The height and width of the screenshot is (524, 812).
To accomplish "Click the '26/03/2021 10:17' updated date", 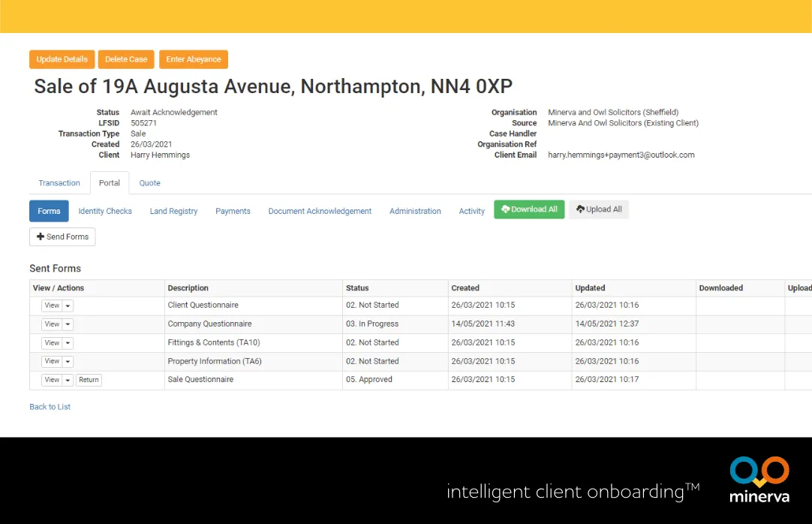I will (607, 380).
